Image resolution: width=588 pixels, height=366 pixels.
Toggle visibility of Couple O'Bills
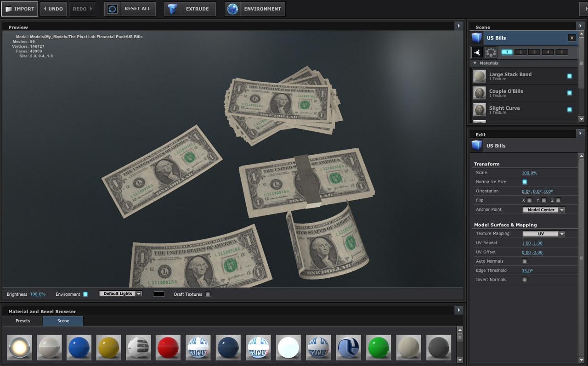[x=570, y=93]
